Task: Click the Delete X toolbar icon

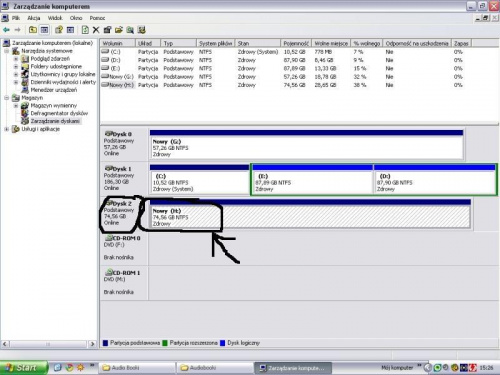Action: point(96,30)
